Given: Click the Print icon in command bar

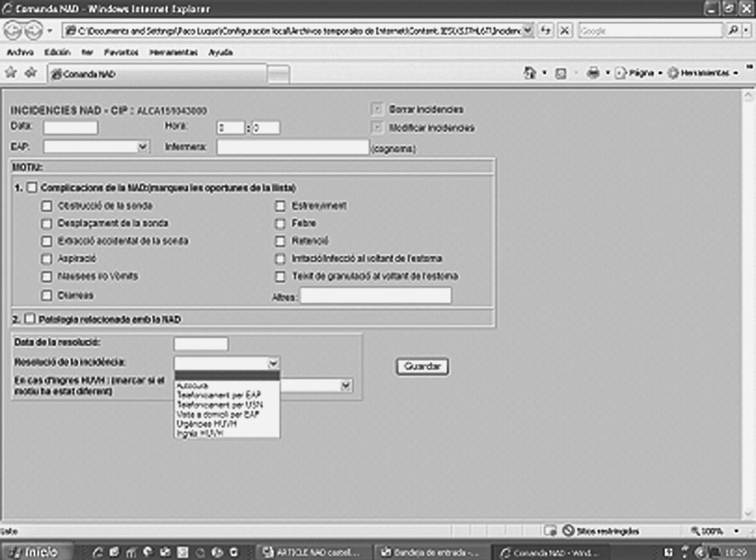Looking at the screenshot, I should point(593,73).
